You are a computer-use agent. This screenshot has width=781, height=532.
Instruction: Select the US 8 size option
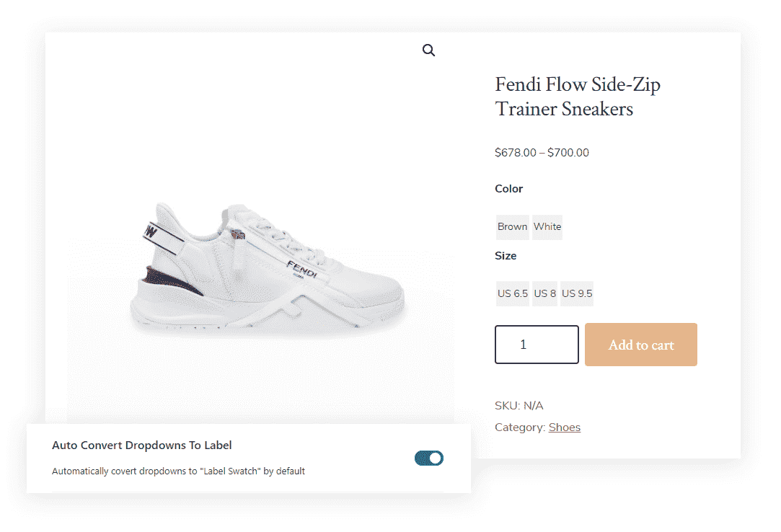[x=544, y=293]
